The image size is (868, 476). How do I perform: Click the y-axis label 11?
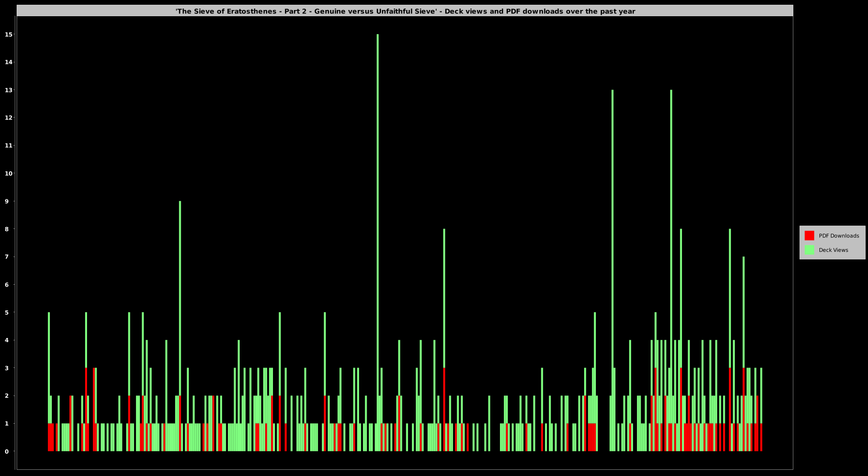9,145
